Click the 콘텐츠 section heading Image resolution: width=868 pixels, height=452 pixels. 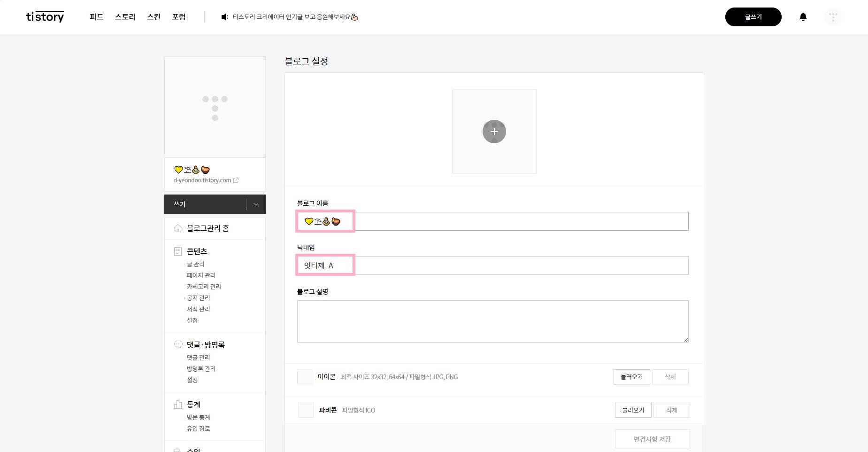(x=197, y=251)
